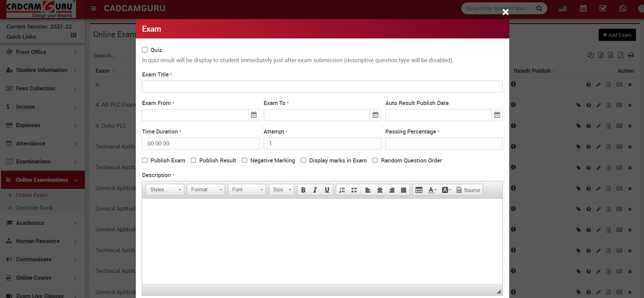Insert table in the description editor
Image resolution: width=644 pixels, height=298 pixels.
click(419, 190)
